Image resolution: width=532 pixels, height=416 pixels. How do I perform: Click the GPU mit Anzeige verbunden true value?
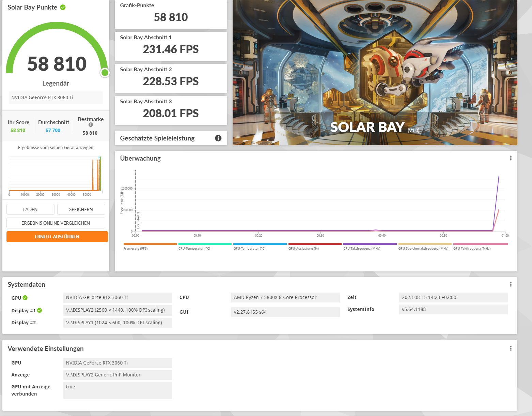pos(118,390)
